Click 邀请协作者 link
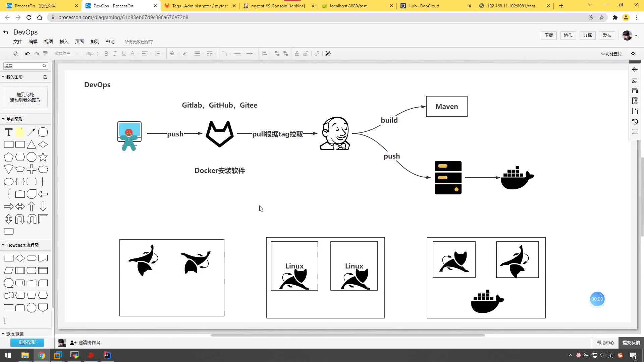This screenshot has height=362, width=644. (x=85, y=343)
